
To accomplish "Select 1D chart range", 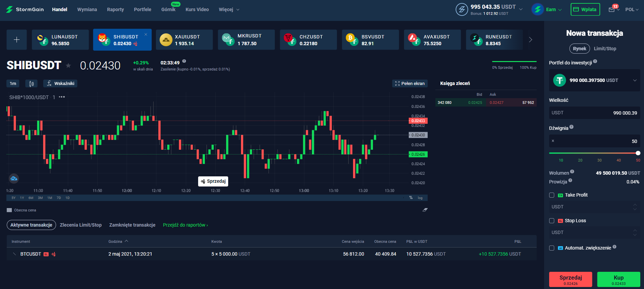I will (68, 198).
